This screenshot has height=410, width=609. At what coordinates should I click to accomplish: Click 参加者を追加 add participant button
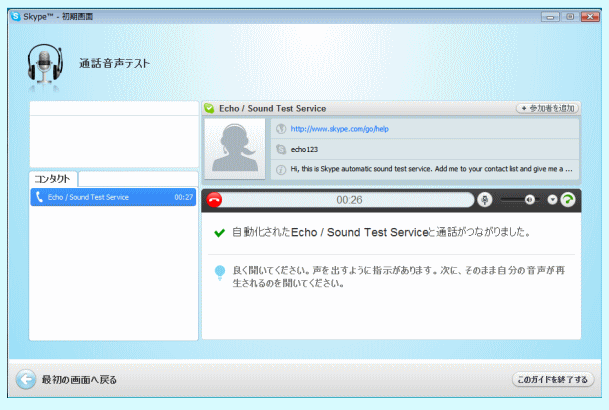point(548,108)
